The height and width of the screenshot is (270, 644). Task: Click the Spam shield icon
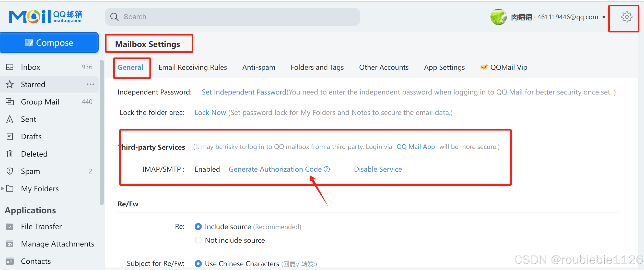click(x=10, y=171)
